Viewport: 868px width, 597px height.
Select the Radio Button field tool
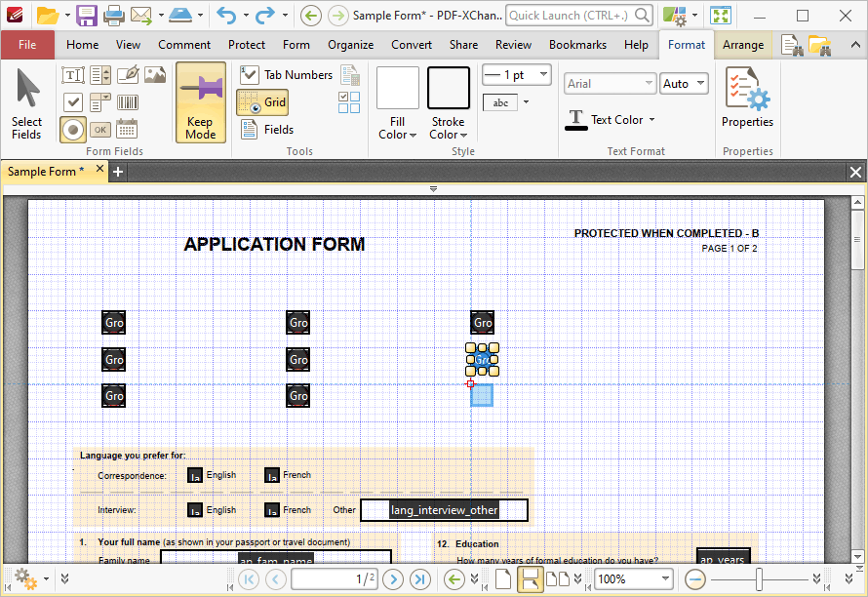click(x=73, y=130)
